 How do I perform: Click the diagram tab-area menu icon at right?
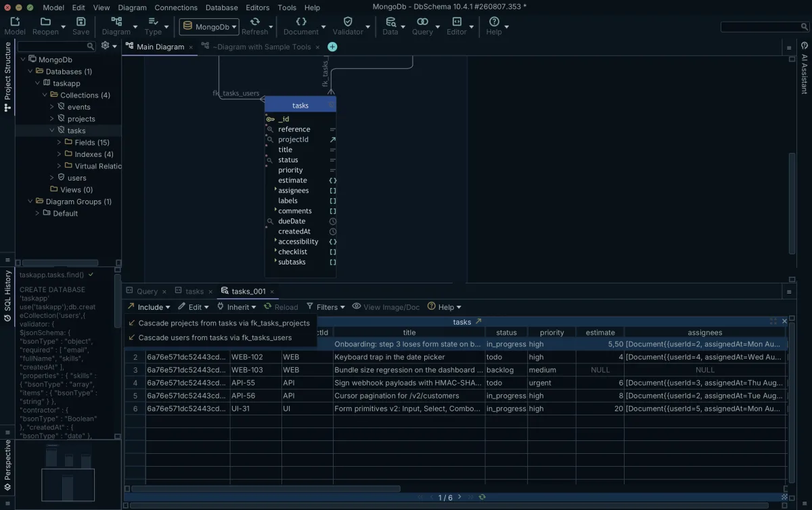788,48
